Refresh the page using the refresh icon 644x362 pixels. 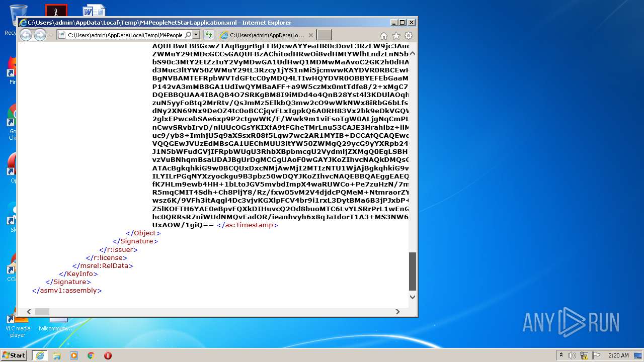(208, 35)
